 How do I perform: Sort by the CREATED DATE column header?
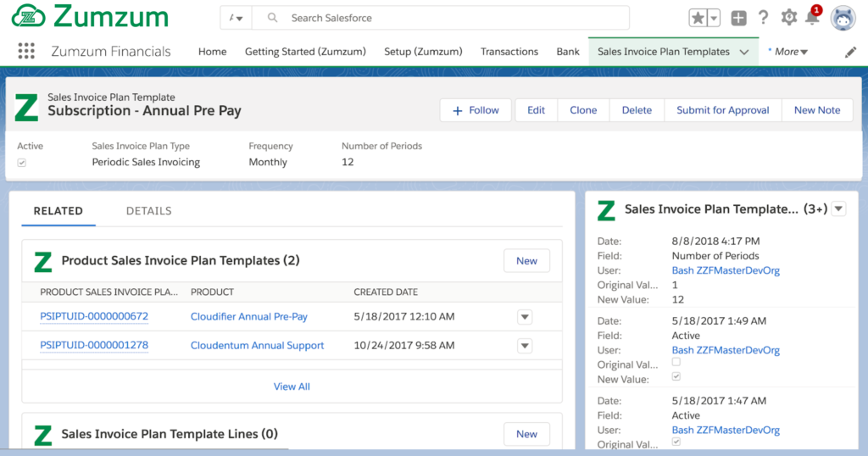[386, 292]
